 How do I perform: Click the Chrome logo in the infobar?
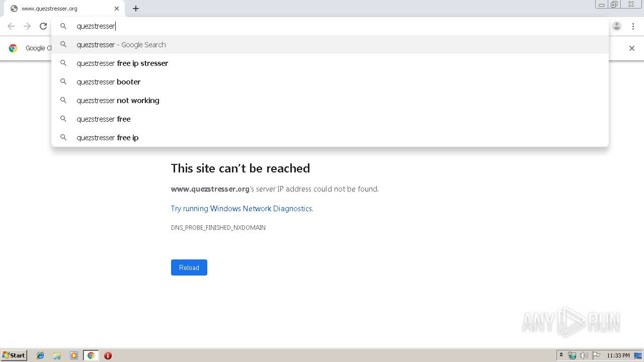click(13, 48)
